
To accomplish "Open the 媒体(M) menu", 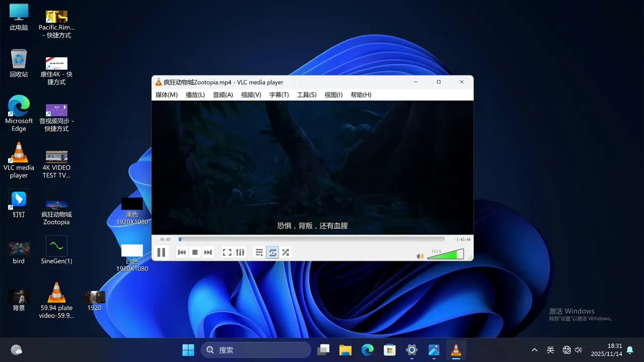I will tap(167, 95).
